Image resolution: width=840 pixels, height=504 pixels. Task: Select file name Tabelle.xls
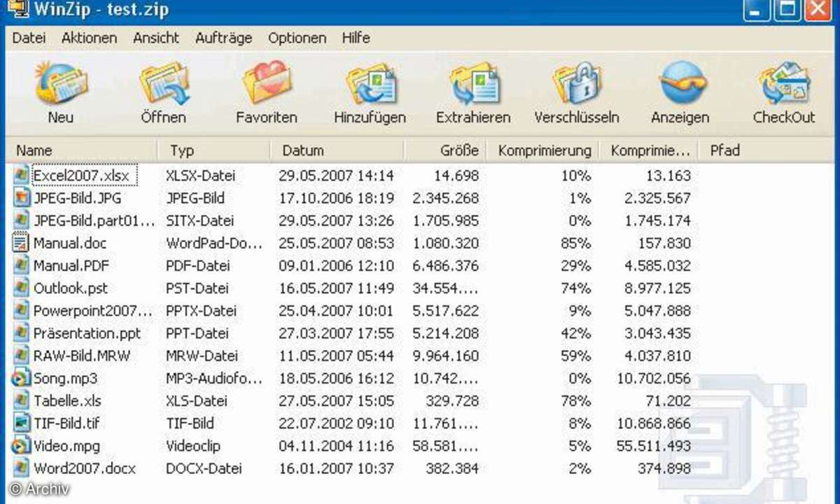point(67,400)
